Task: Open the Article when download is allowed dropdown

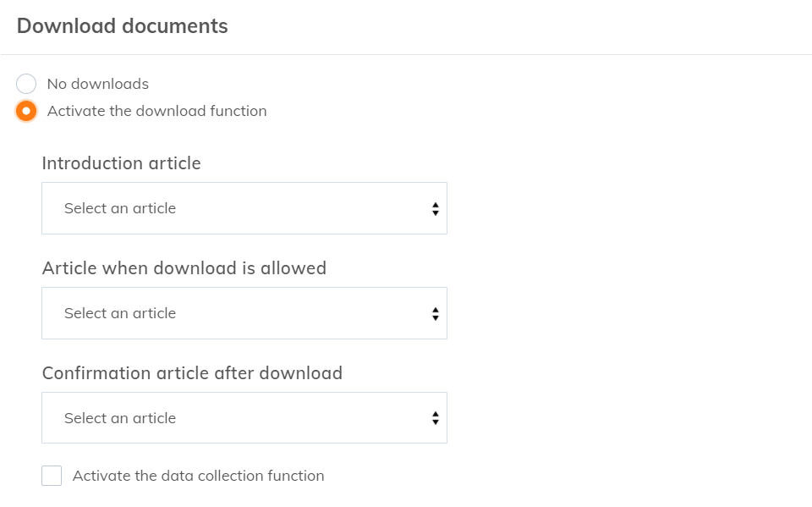Action: (x=244, y=313)
